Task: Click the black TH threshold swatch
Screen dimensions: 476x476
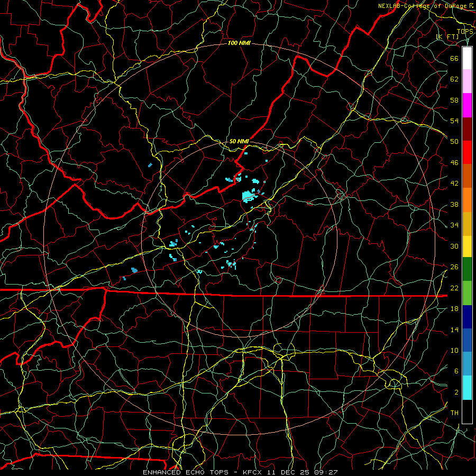Action: click(x=467, y=411)
